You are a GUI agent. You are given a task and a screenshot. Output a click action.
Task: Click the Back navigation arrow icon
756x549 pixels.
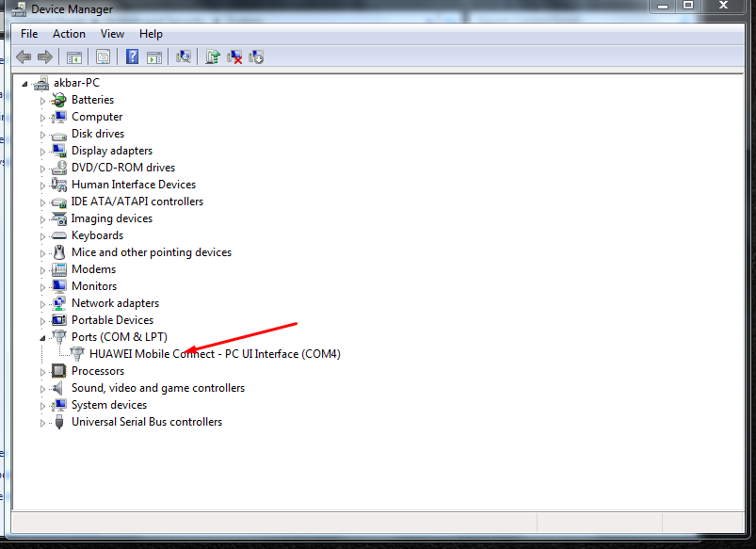(23, 57)
